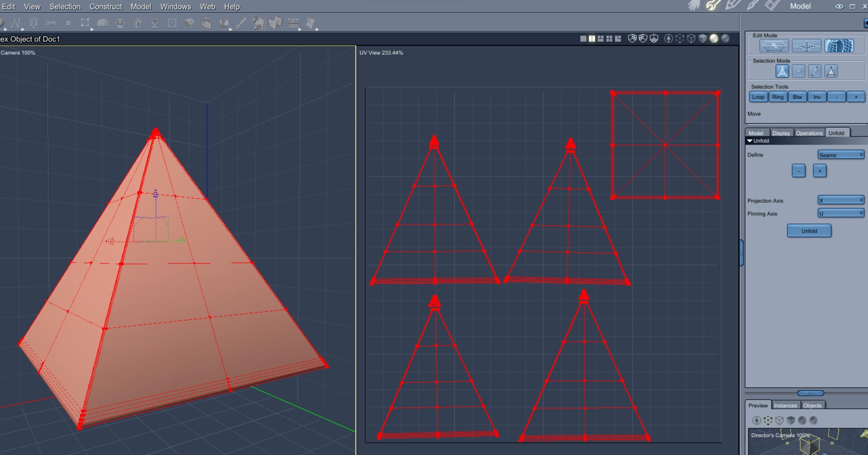Choose the figure animation edit mode icon
This screenshot has height=455, width=868.
(806, 46)
